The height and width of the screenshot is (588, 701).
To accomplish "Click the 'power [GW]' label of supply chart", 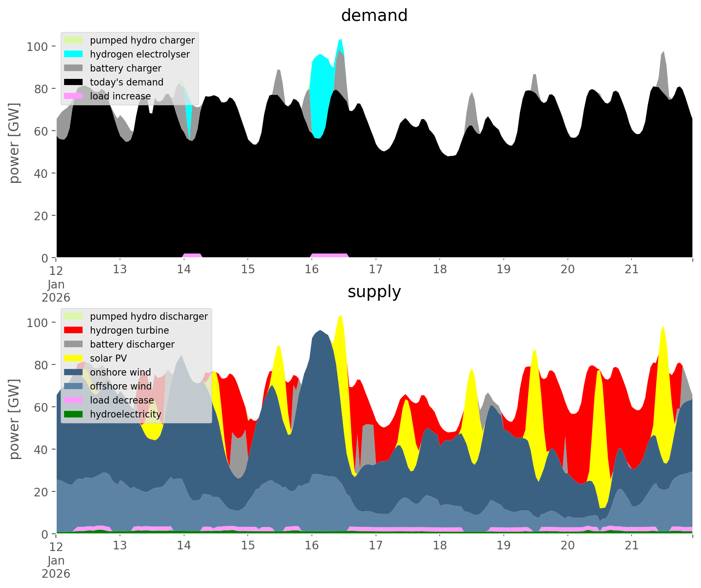I will (x=14, y=419).
